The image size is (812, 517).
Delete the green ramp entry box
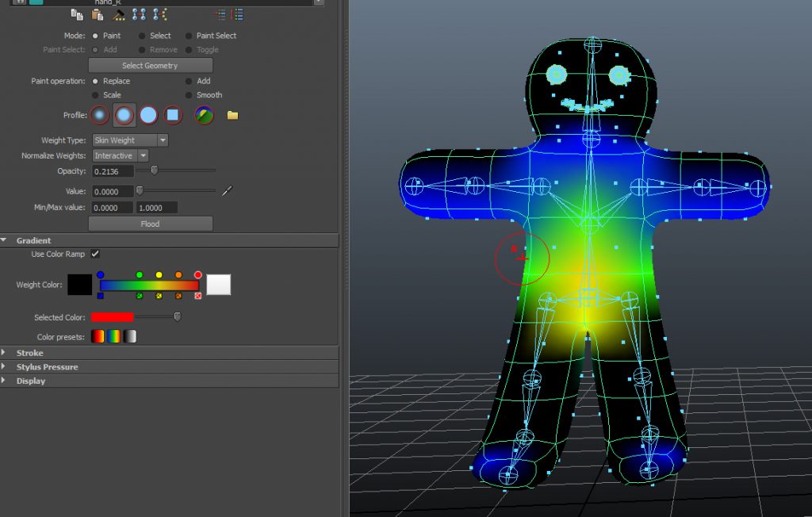click(x=140, y=296)
